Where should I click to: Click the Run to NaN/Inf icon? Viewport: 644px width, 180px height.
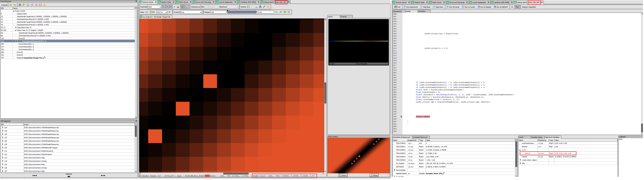coord(495,7)
